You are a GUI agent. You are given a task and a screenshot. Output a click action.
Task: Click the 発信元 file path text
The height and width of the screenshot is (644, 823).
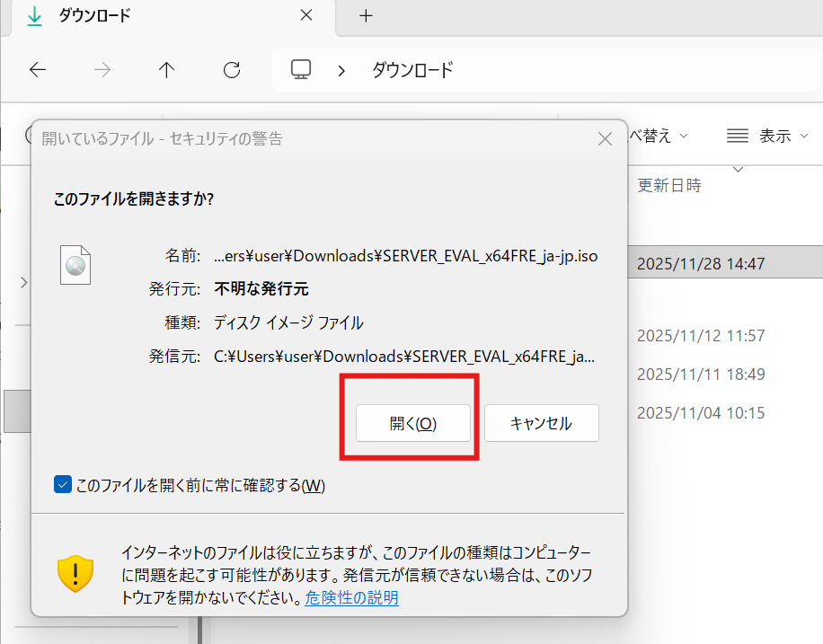[404, 357]
